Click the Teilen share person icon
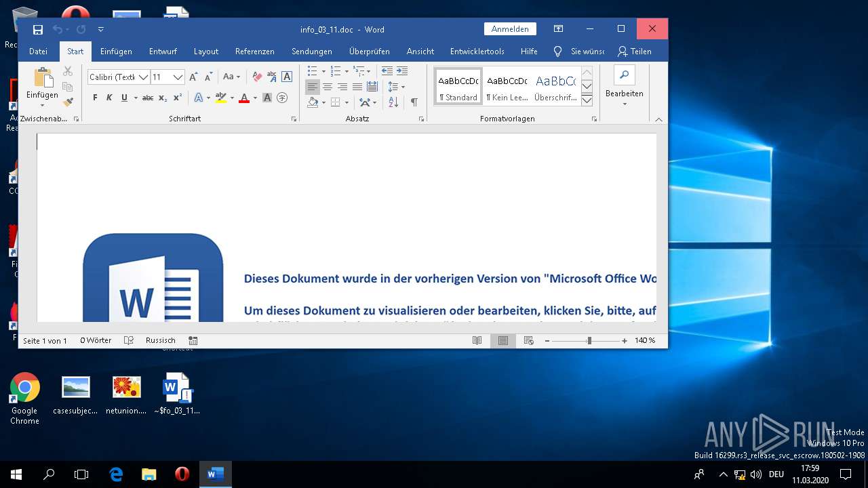Viewport: 868px width, 488px height. 623,52
